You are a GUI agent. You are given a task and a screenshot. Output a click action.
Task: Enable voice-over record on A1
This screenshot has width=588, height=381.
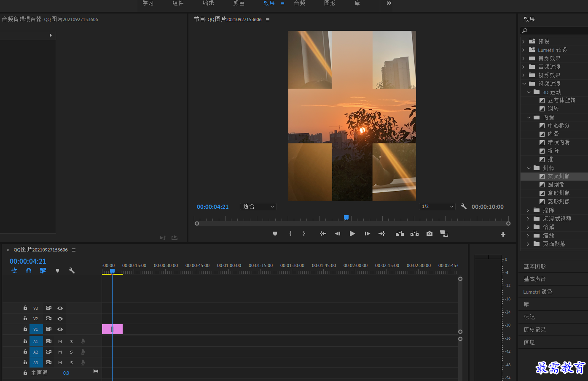83,341
